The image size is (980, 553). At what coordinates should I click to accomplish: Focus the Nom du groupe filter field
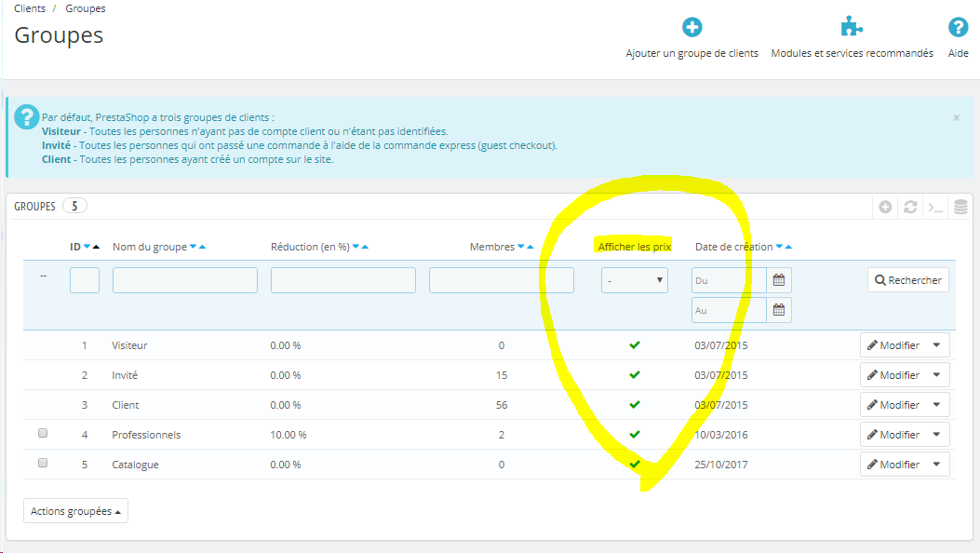tap(185, 280)
